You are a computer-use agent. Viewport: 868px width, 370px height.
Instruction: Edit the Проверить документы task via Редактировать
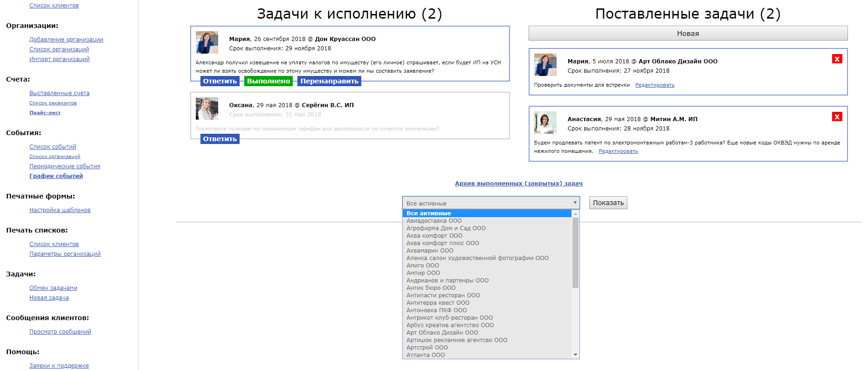click(654, 85)
